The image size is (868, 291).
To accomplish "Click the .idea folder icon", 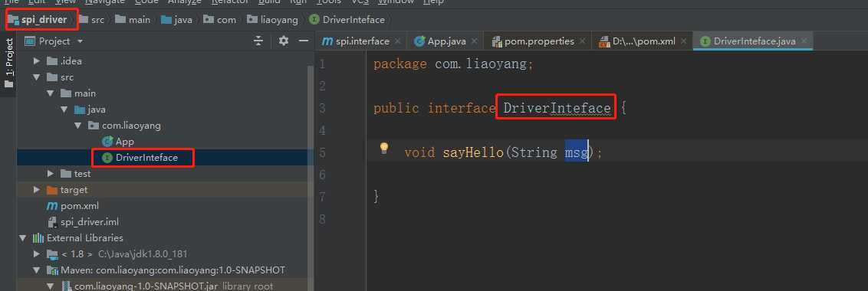I will coord(52,60).
